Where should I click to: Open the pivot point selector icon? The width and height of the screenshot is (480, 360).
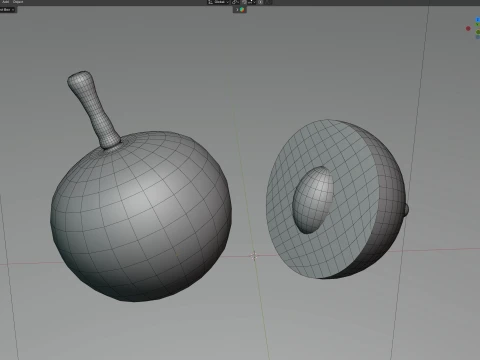tap(235, 2)
